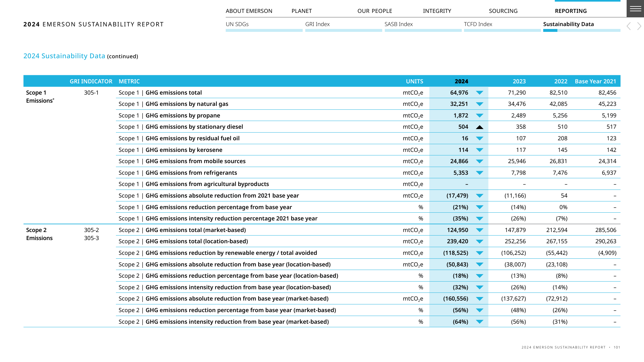This screenshot has height=362, width=644.
Task: Click down arrow beside kerosene 114
Action: [479, 150]
